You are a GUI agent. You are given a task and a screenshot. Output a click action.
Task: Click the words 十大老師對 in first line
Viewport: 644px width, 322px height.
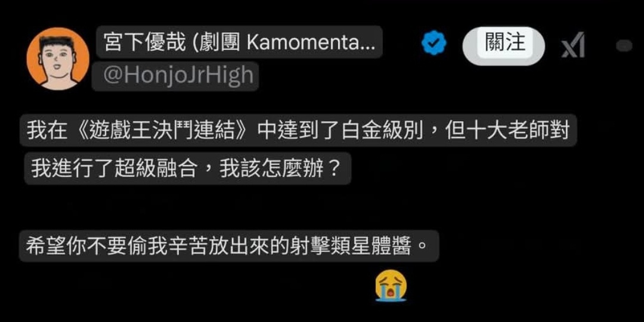coord(515,131)
